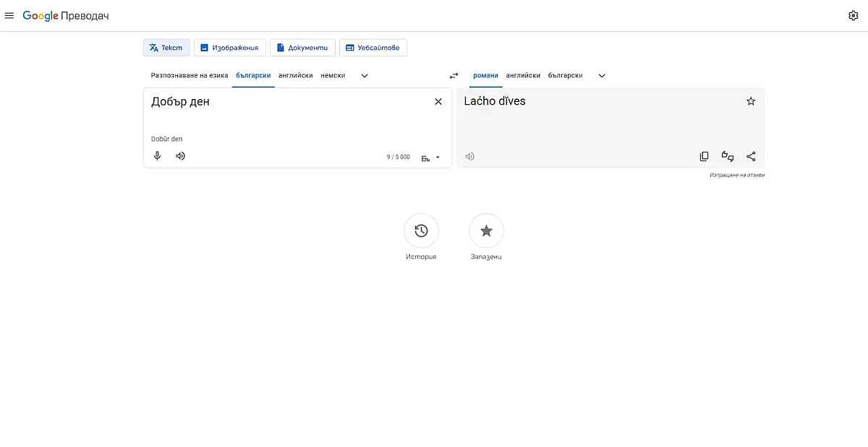Listen to the source text audio
Viewport: 868px width, 447px height.
[180, 156]
